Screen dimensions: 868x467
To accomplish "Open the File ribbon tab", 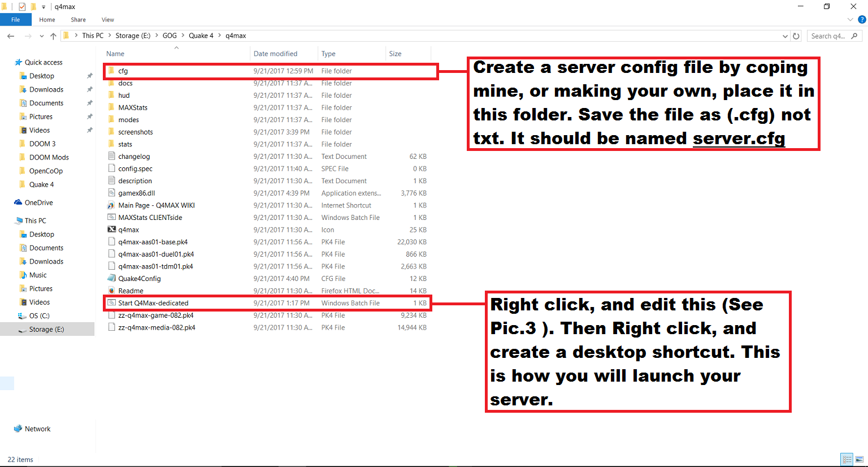I will [x=15, y=20].
